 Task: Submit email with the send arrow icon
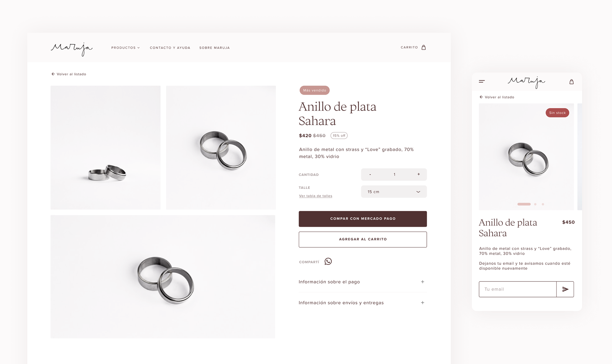coord(565,289)
